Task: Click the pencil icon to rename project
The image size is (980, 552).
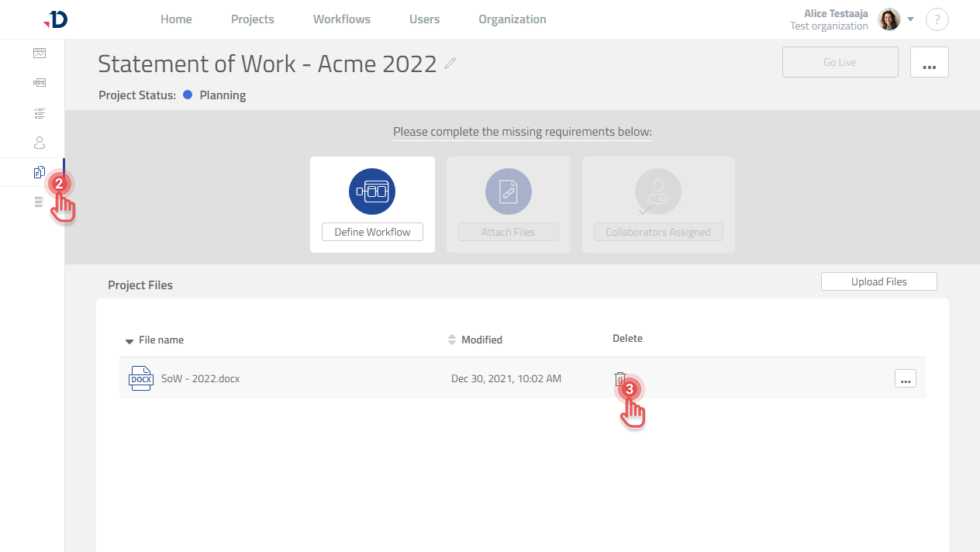Action: click(450, 64)
